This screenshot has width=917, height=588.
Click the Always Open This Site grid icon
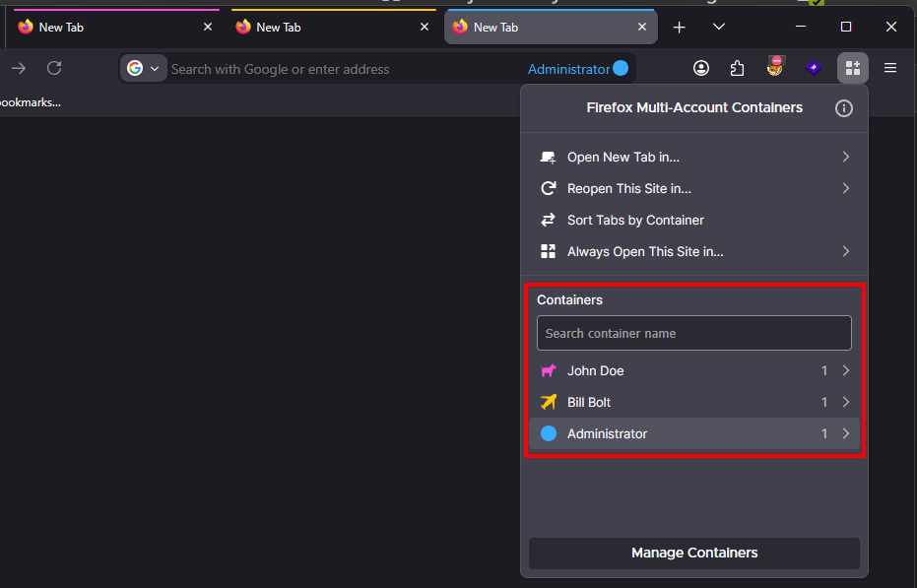pos(548,251)
